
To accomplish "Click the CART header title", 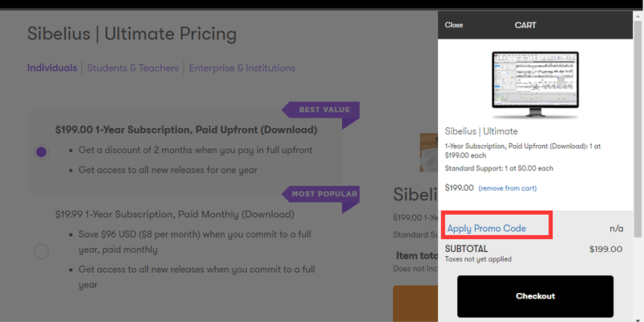I will point(525,25).
